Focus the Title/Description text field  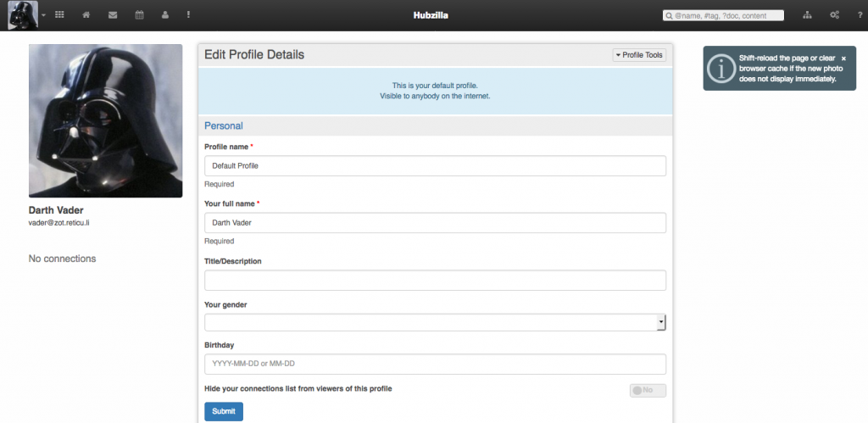point(435,281)
